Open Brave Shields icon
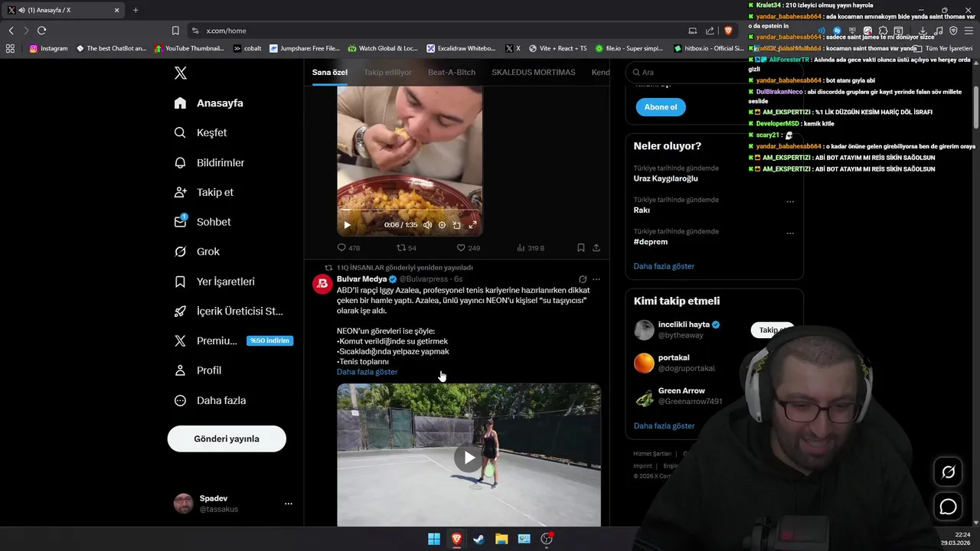The width and height of the screenshot is (980, 551). [727, 31]
